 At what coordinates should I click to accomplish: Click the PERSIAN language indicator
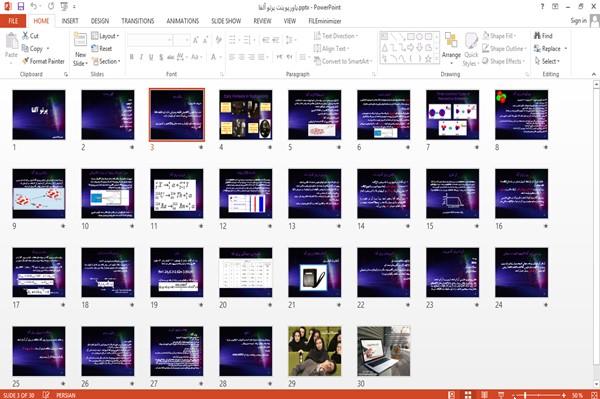tap(66, 395)
